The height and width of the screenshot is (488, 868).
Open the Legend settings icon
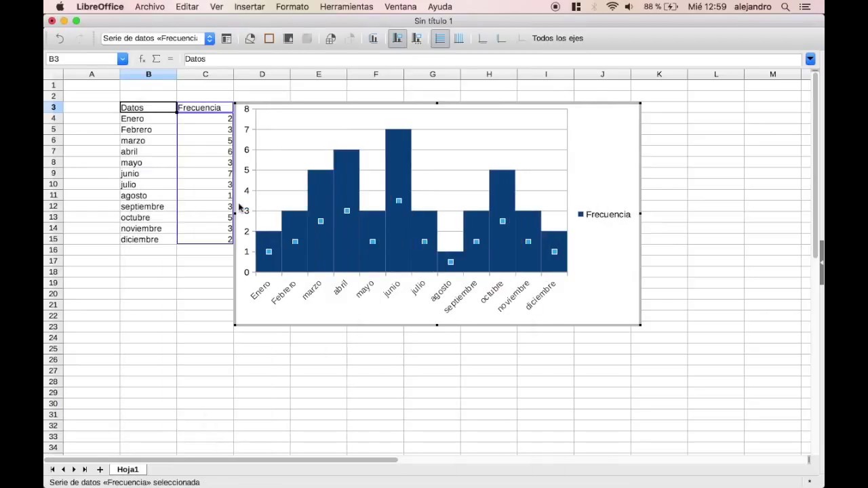click(417, 39)
